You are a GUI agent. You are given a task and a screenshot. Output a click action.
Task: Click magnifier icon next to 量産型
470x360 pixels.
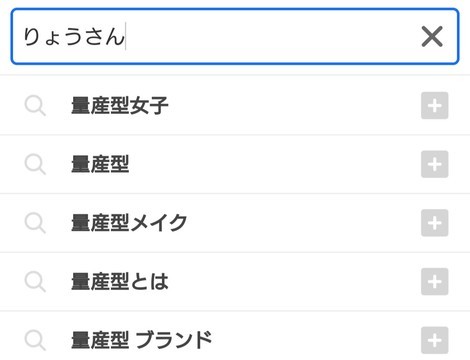pos(35,164)
